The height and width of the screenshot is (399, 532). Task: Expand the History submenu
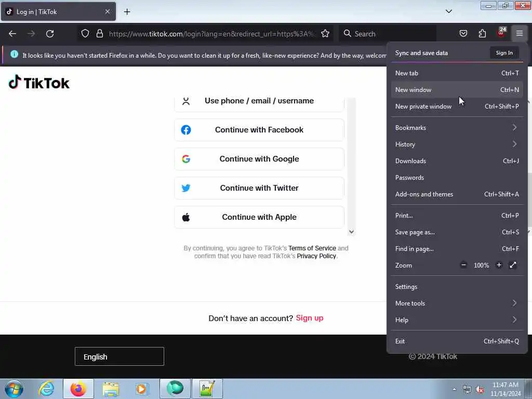pyautogui.click(x=457, y=144)
